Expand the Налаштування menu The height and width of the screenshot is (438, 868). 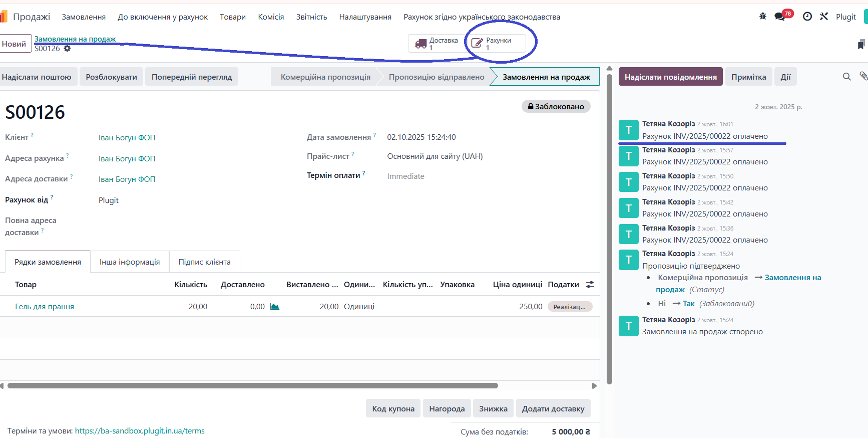click(x=365, y=17)
